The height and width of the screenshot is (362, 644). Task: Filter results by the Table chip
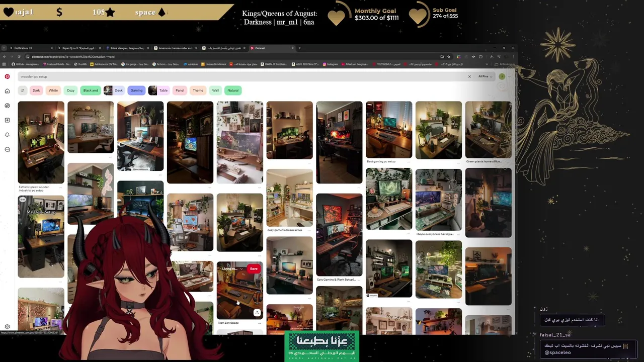[x=158, y=90]
